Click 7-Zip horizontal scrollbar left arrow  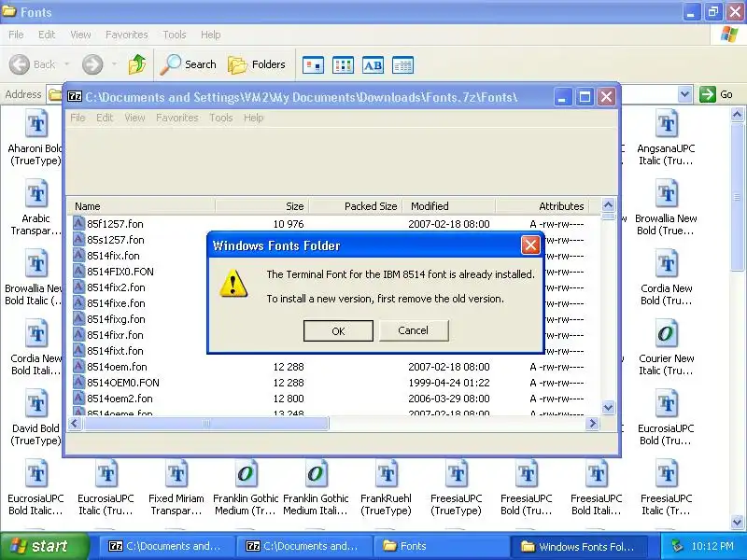pos(75,424)
